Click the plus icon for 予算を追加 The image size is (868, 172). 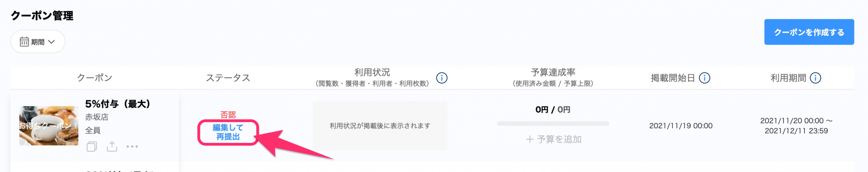click(530, 139)
